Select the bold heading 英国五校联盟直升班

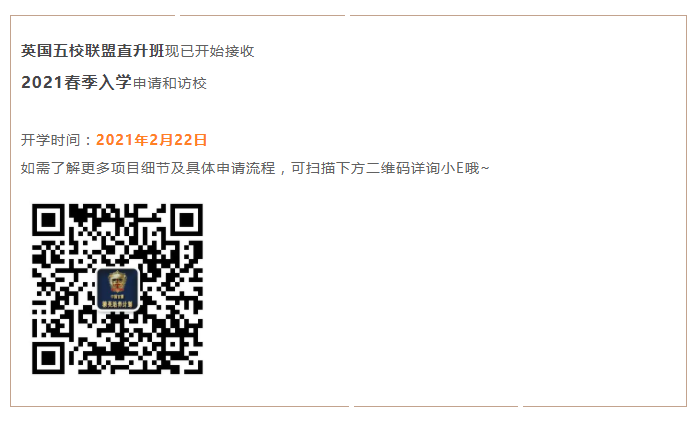tap(92, 51)
